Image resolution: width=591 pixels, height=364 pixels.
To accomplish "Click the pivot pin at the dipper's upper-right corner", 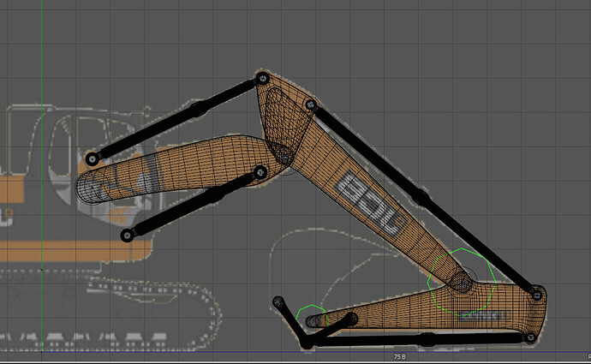I will click(x=536, y=295).
